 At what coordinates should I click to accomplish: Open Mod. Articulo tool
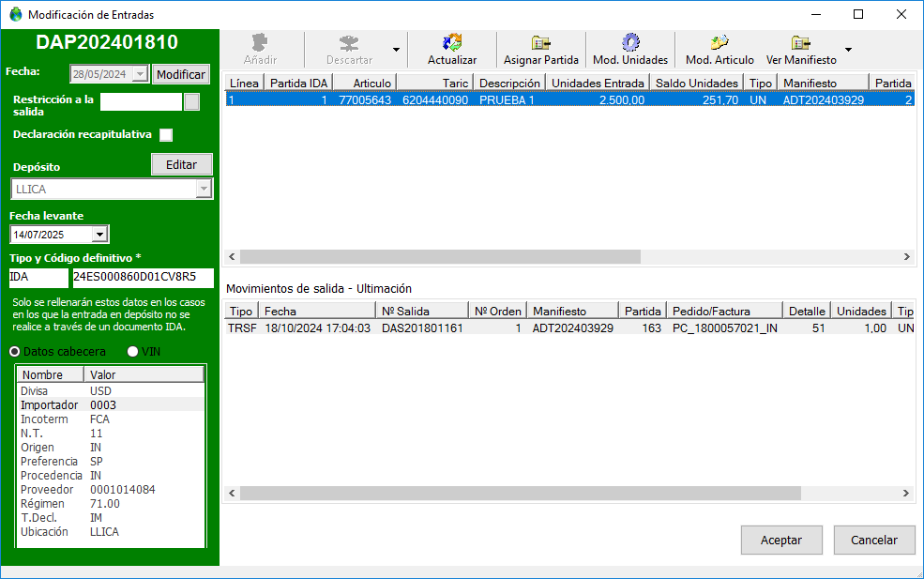tap(720, 43)
